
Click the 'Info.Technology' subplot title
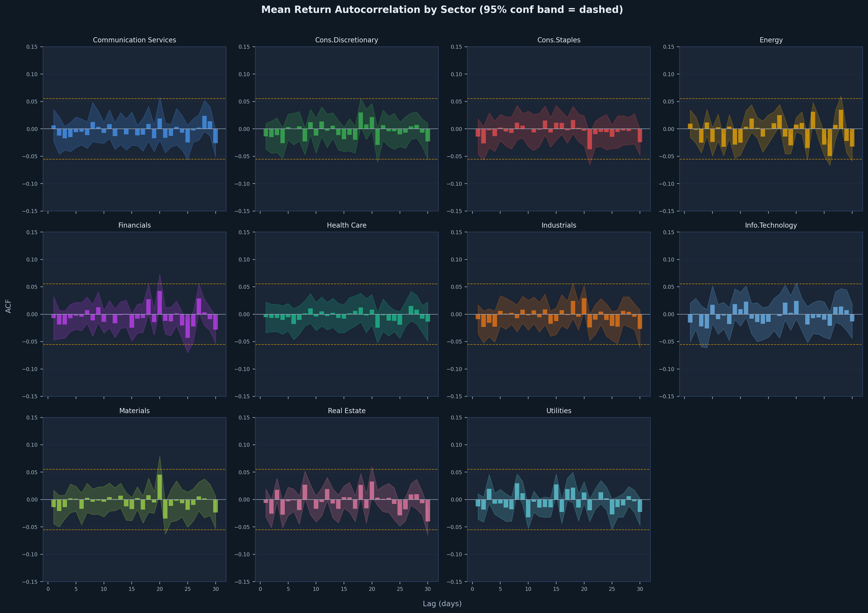771,225
